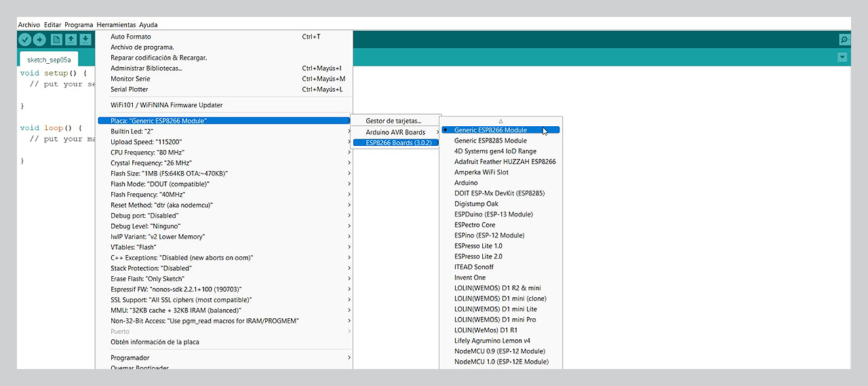868x386 pixels.
Task: Launch WiFi101 / WiFiNINA Firmware Updater
Action: pos(224,105)
